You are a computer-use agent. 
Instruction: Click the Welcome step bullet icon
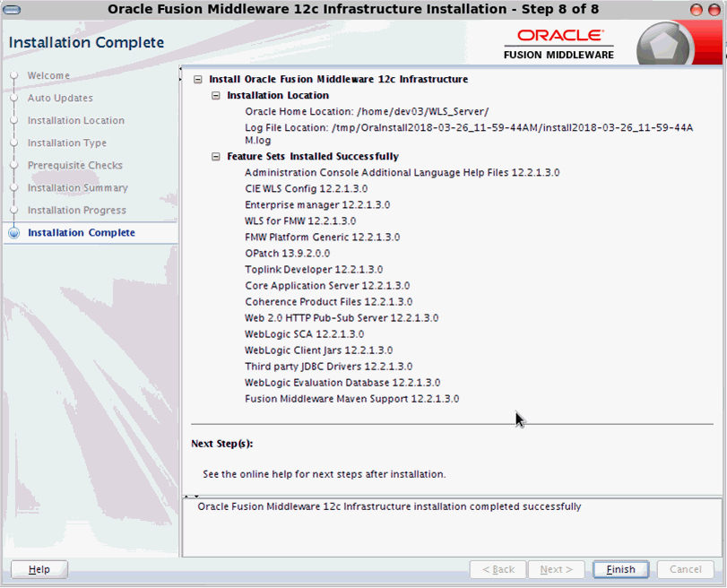pos(14,75)
